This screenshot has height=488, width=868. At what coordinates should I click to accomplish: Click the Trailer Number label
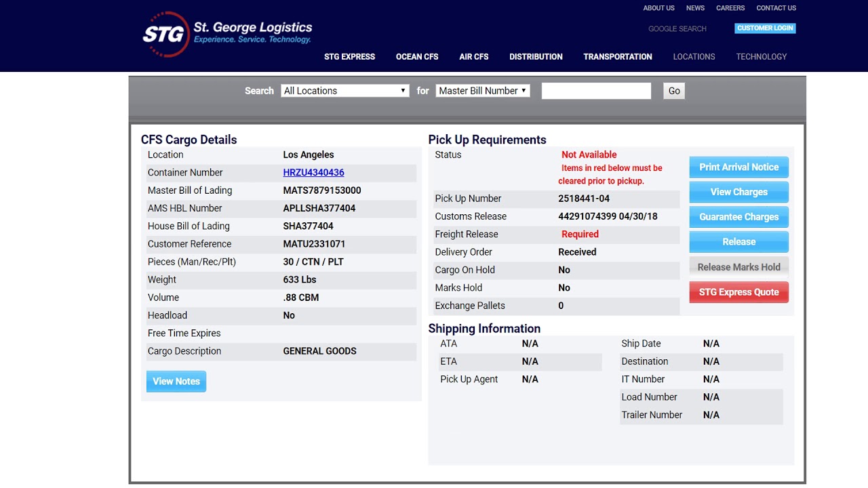click(652, 415)
